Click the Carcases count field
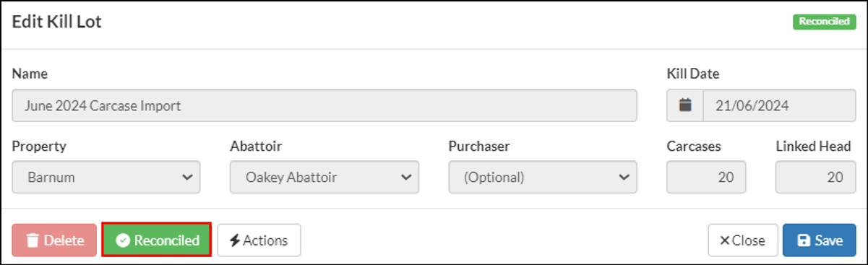868x265 pixels. tap(706, 177)
